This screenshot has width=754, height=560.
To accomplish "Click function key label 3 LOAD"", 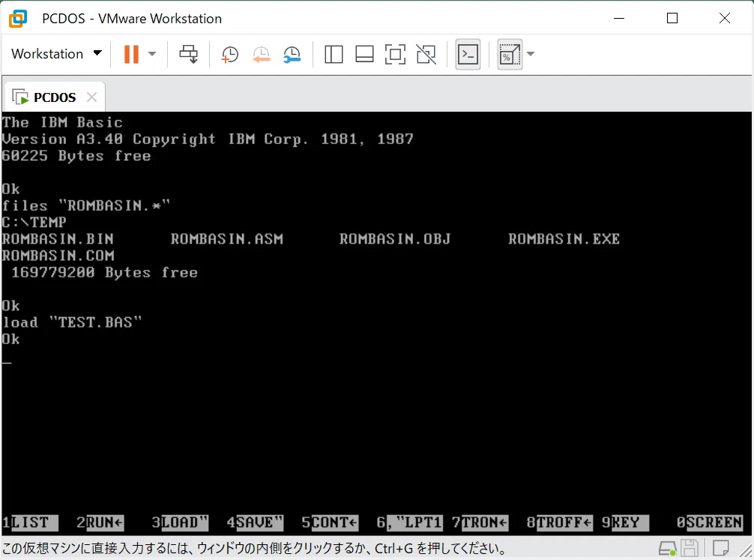I will [x=180, y=523].
